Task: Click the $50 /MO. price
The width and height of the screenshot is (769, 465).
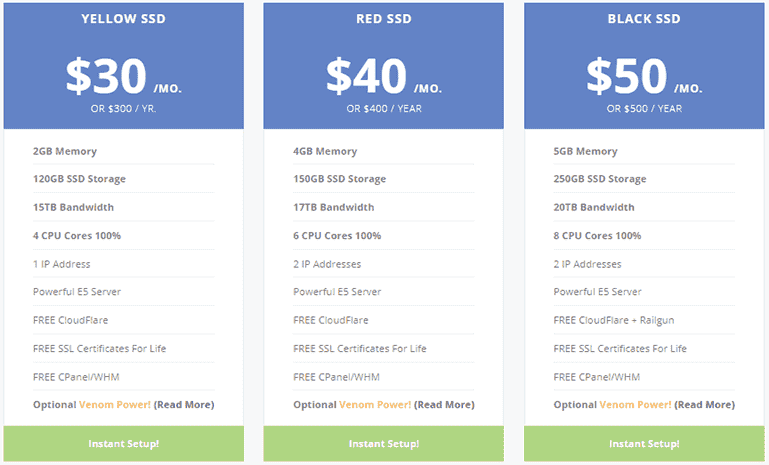Action: click(x=644, y=76)
